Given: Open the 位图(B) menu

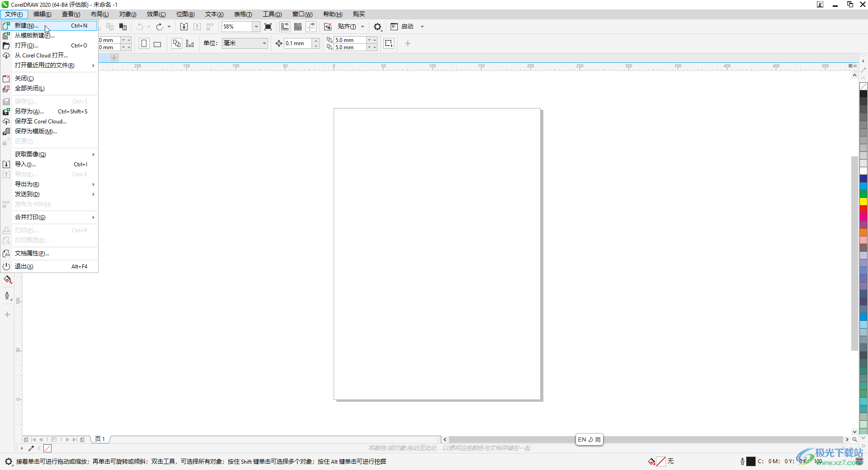Looking at the screenshot, I should click(x=185, y=14).
